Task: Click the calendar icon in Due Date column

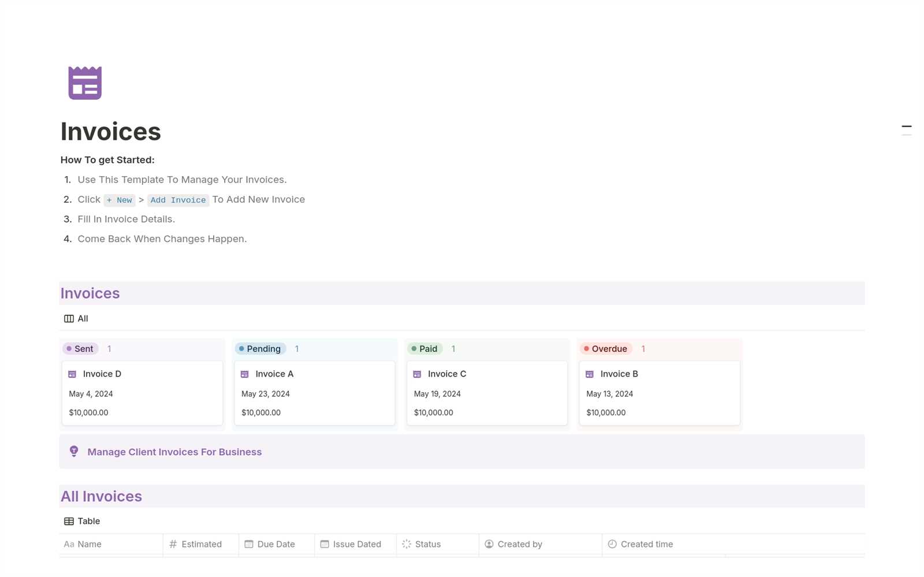Action: (x=249, y=544)
